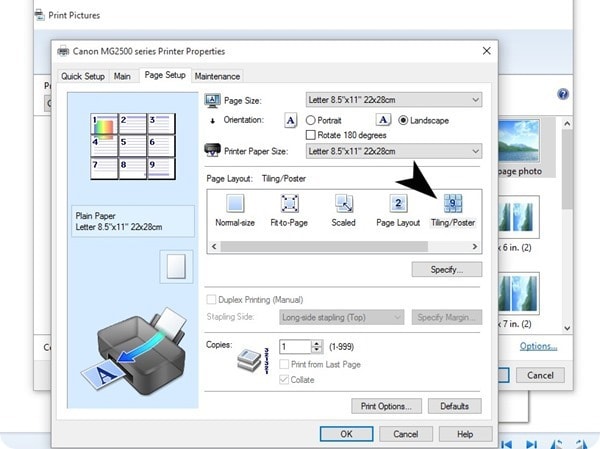Click the portrait orientation A icon
This screenshot has width=600, height=449.
point(290,121)
